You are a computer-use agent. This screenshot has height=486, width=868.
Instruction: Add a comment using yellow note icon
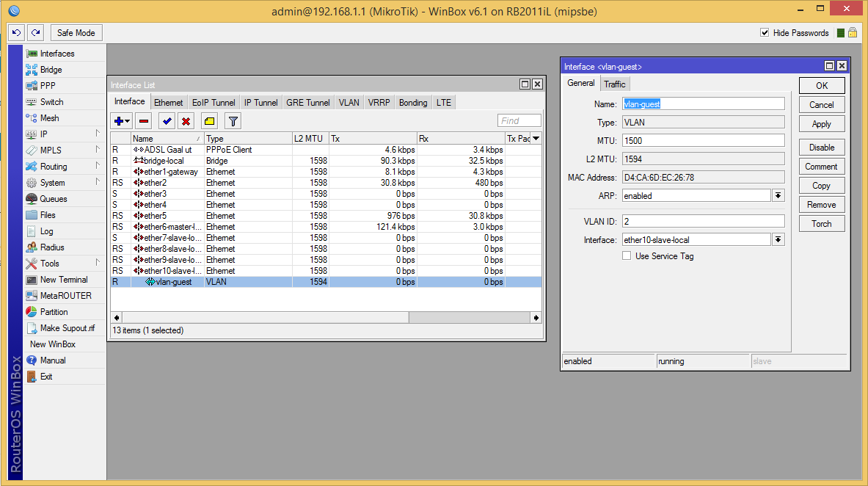[x=209, y=120]
